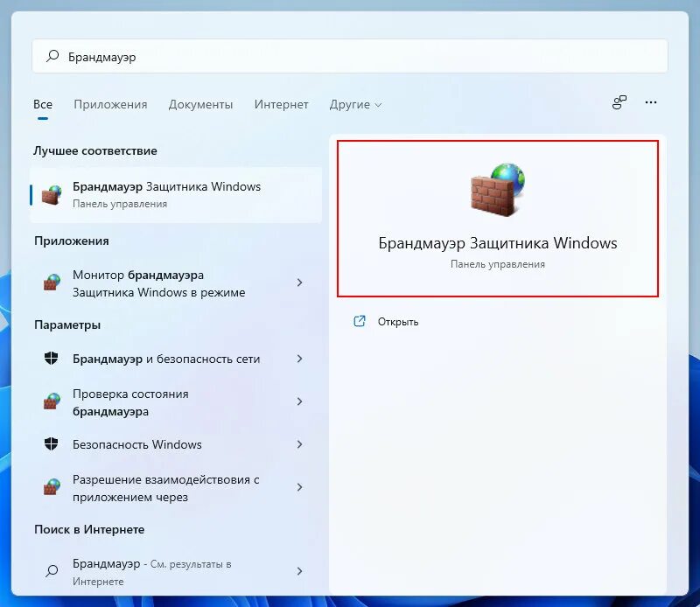Switch to the Все tab
This screenshot has height=607, width=700.
click(x=43, y=104)
